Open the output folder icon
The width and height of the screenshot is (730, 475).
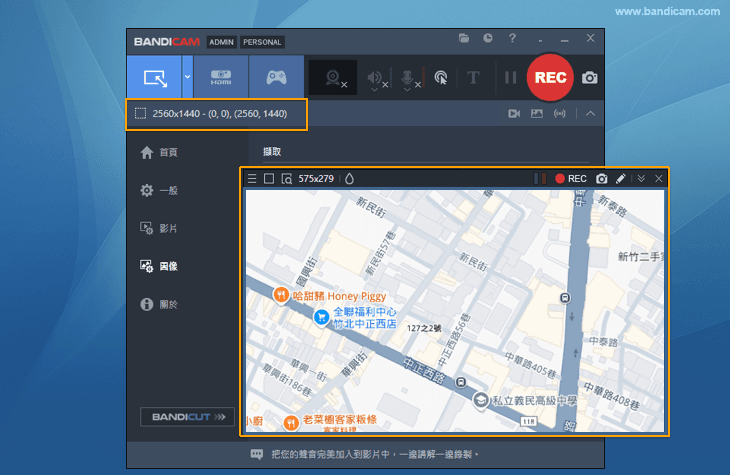464,38
